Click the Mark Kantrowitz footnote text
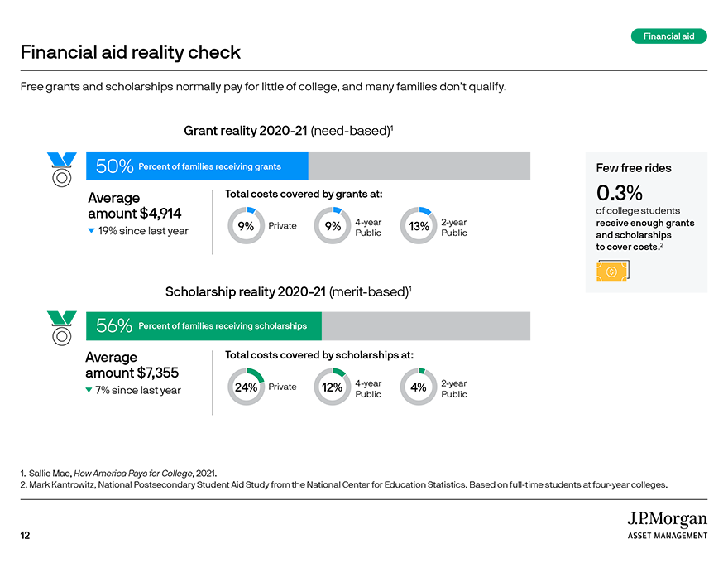The height and width of the screenshot is (563, 728). pyautogui.click(x=344, y=484)
